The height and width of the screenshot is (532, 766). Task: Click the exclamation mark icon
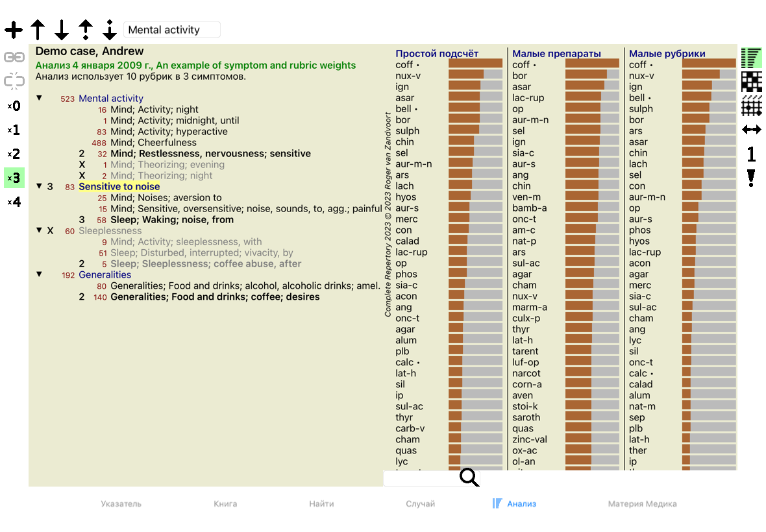pyautogui.click(x=751, y=178)
